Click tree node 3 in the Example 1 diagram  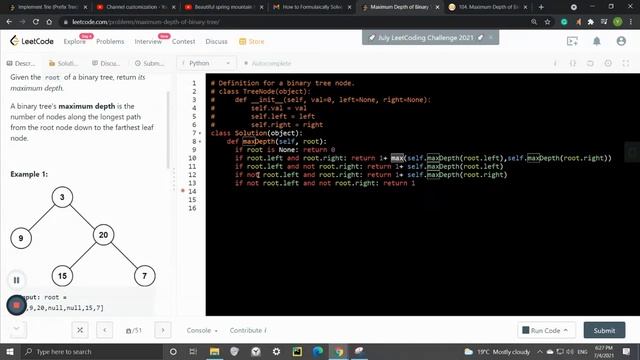click(62, 197)
